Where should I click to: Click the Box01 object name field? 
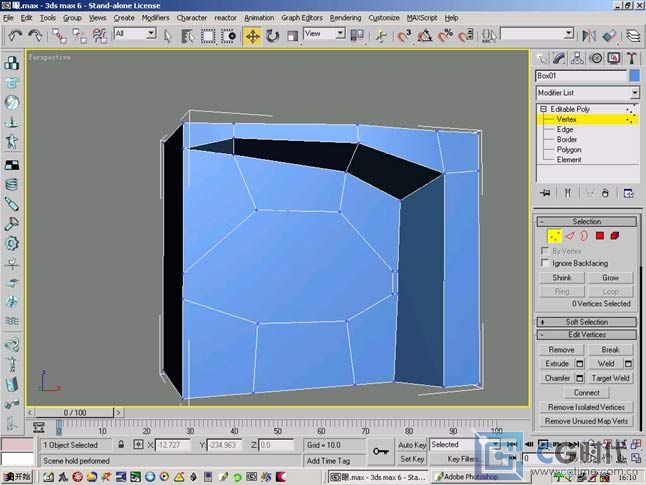coord(581,75)
